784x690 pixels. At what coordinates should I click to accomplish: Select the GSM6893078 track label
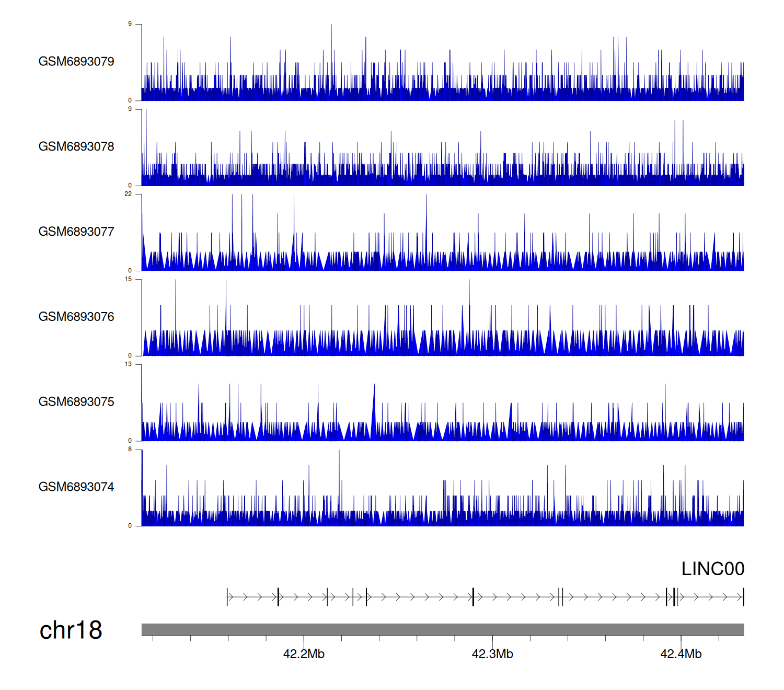[x=76, y=147]
